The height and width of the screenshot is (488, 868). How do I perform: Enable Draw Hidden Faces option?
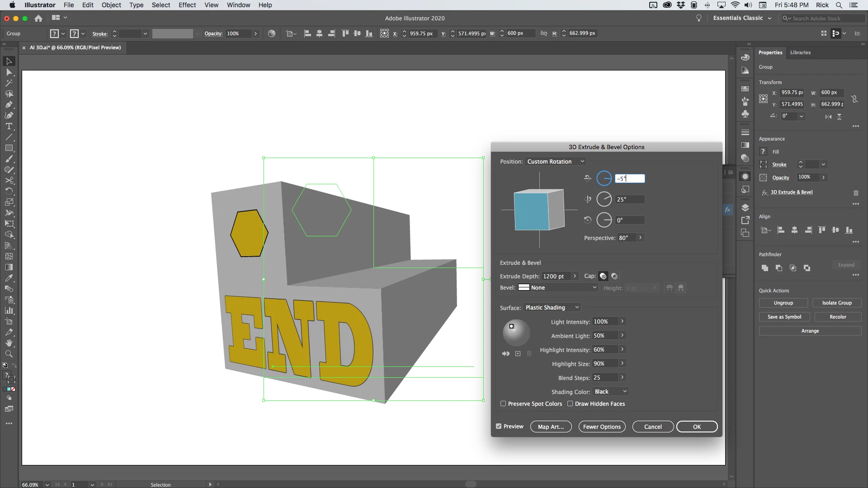click(x=570, y=404)
